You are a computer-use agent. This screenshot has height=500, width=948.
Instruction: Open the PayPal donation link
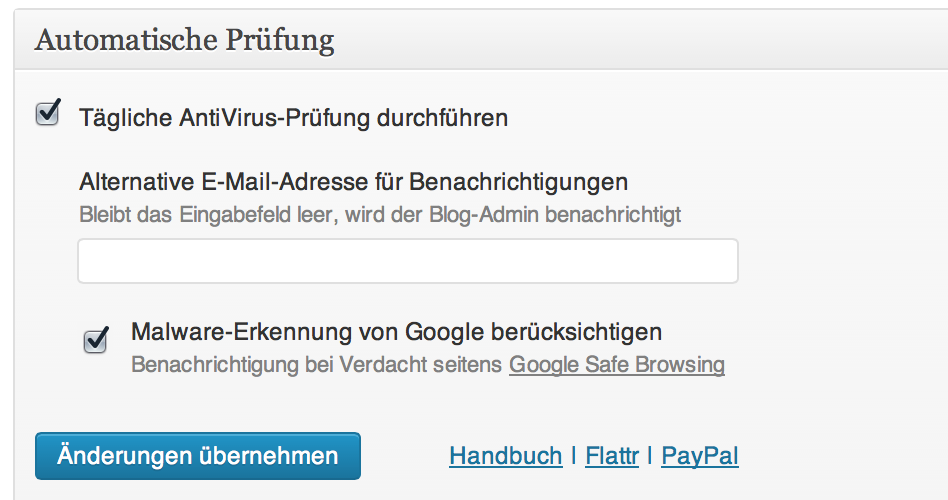click(700, 456)
